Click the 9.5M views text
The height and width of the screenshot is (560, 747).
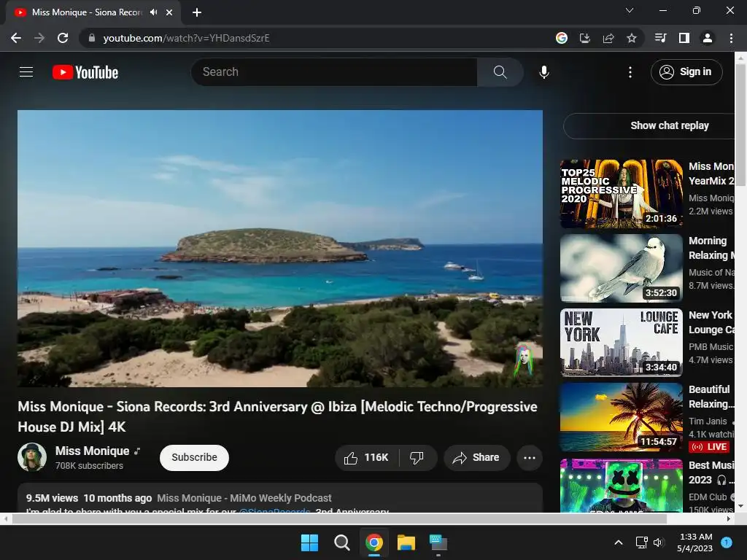click(52, 498)
